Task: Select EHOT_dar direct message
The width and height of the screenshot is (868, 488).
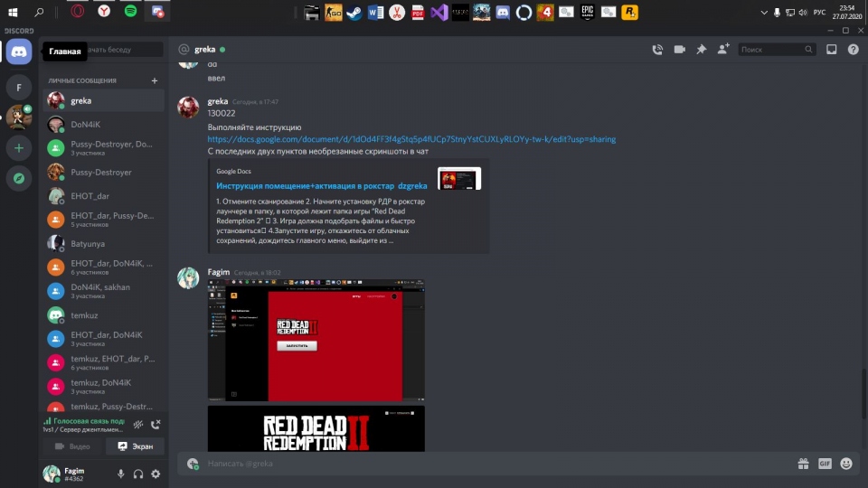Action: click(104, 196)
